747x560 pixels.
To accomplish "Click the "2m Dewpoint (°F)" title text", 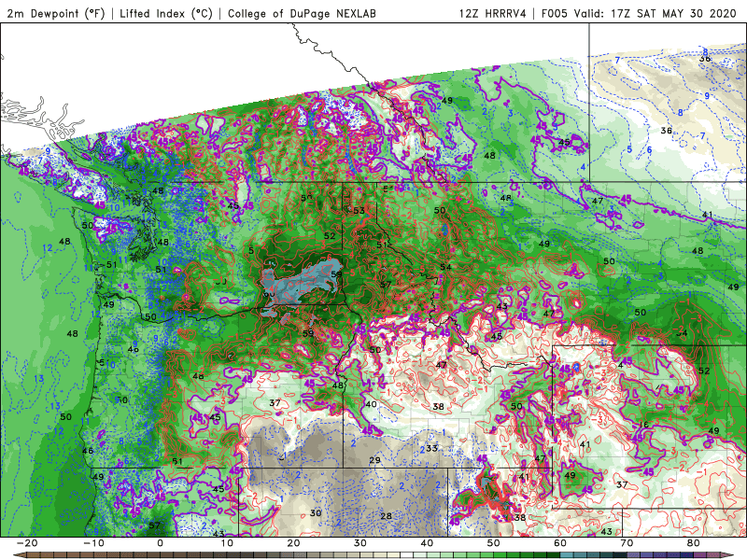I will pyautogui.click(x=56, y=13).
